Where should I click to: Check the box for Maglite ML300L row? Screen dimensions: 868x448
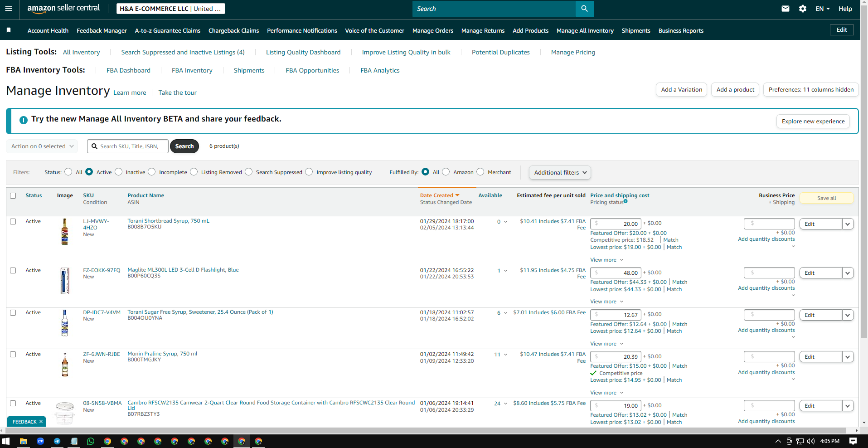click(x=13, y=271)
